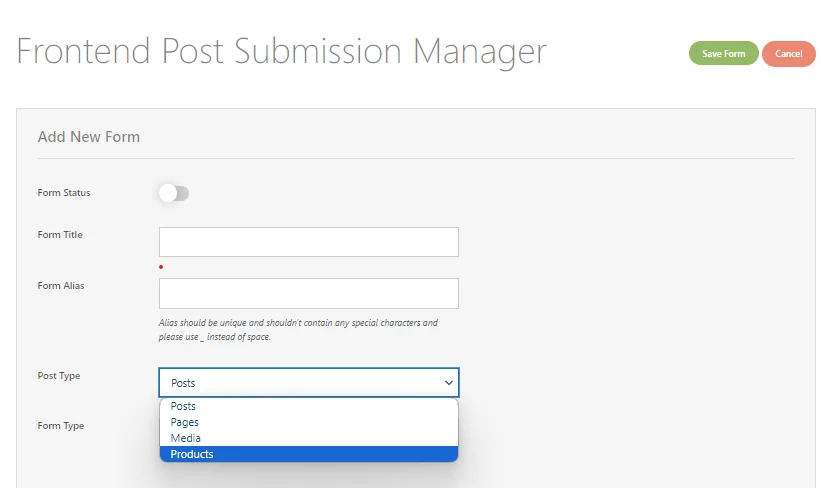The image size is (821, 488).
Task: Click the alias uniqueness hint text
Action: pyautogui.click(x=298, y=329)
